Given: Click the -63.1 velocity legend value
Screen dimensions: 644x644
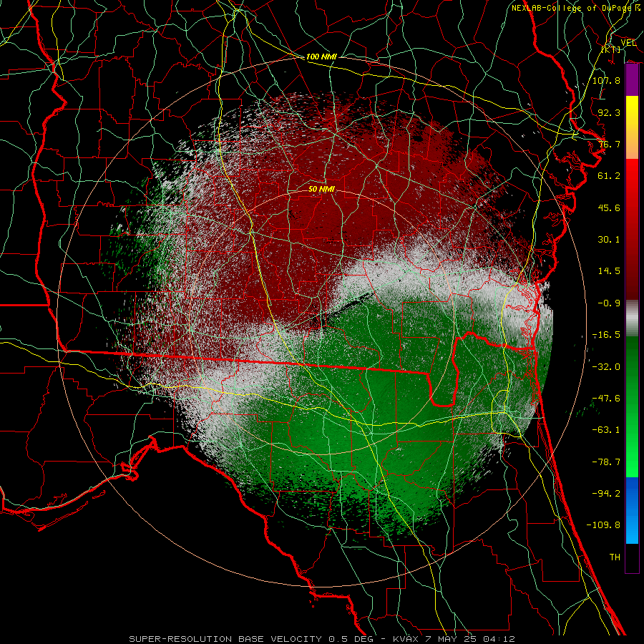Looking at the screenshot, I should pyautogui.click(x=606, y=430).
